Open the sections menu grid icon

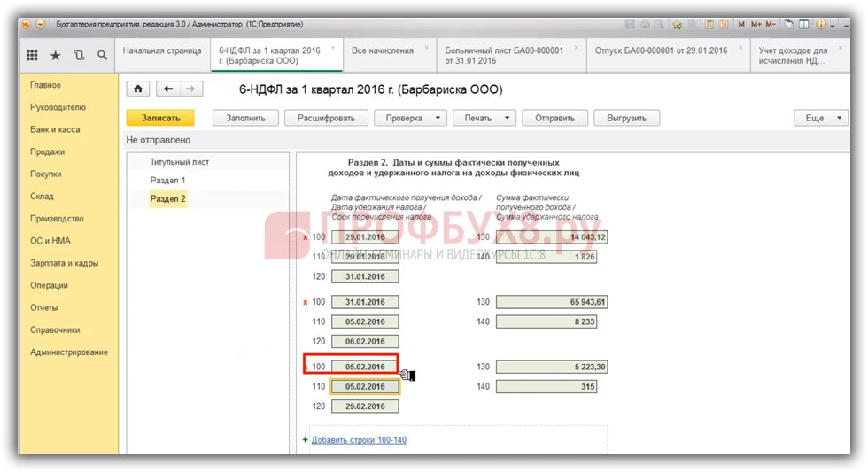[x=32, y=55]
